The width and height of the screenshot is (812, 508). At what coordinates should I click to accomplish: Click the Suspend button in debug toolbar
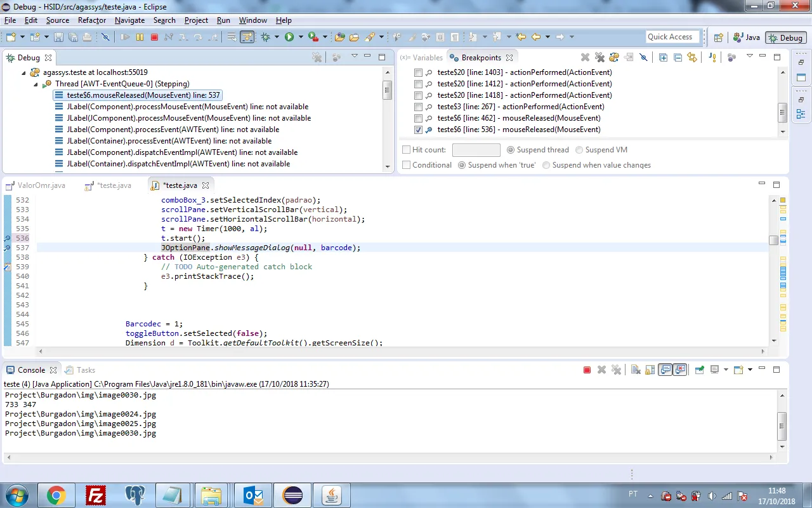140,37
